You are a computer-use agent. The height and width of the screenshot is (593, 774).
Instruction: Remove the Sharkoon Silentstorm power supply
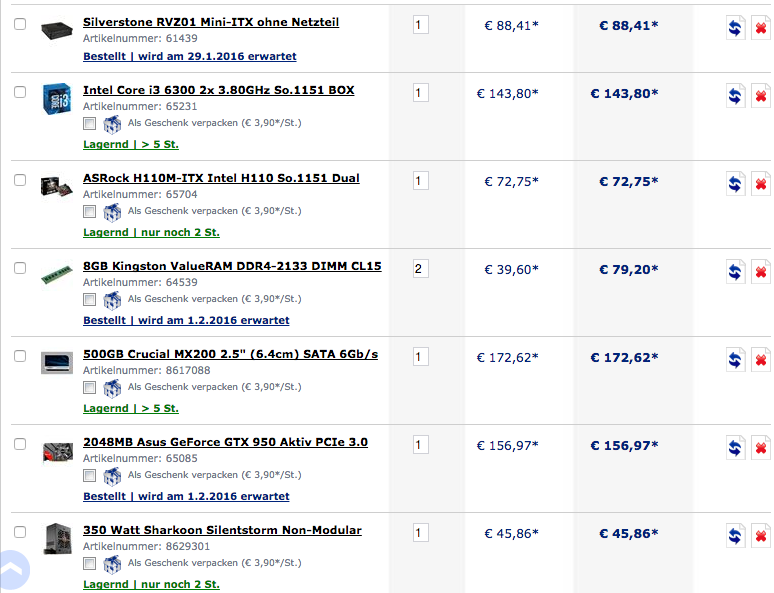[x=761, y=535]
